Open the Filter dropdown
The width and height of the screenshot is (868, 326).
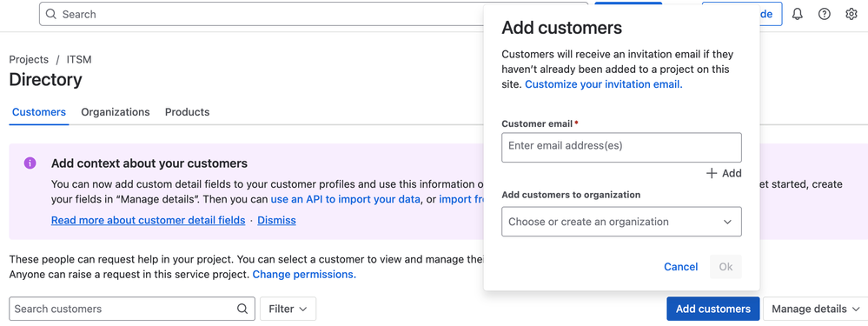[288, 309]
